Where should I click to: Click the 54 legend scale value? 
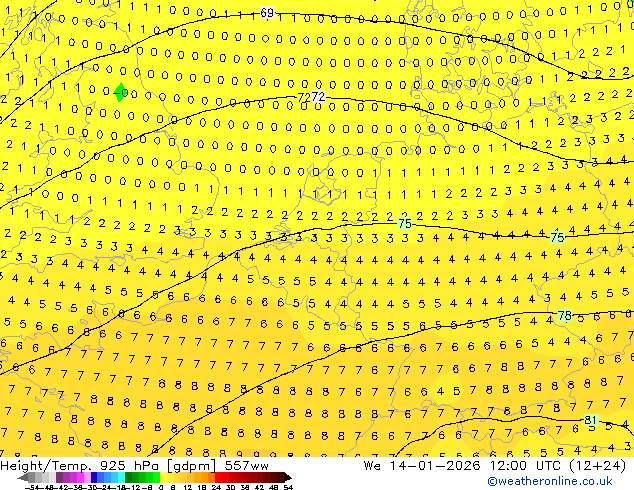[287, 488]
